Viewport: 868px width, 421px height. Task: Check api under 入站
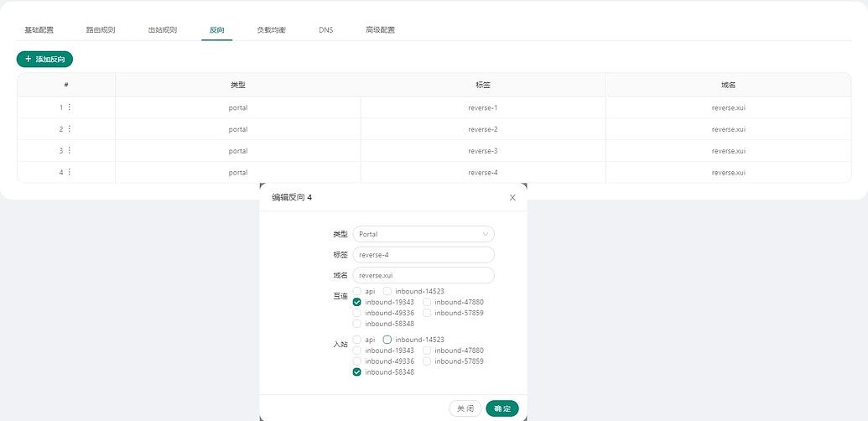357,340
